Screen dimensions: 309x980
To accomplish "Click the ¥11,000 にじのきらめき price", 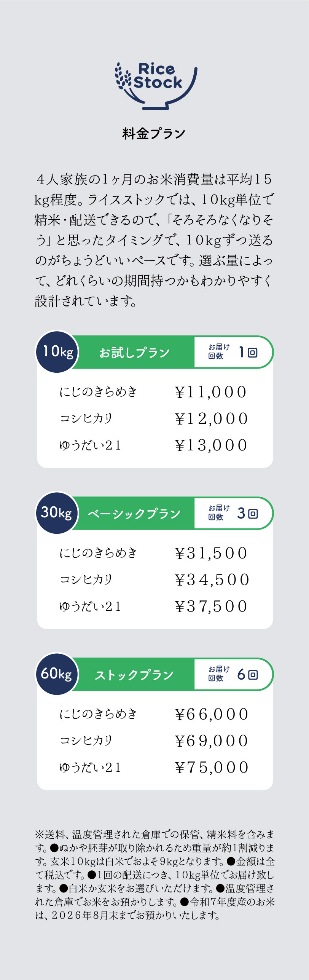I will (x=210, y=392).
